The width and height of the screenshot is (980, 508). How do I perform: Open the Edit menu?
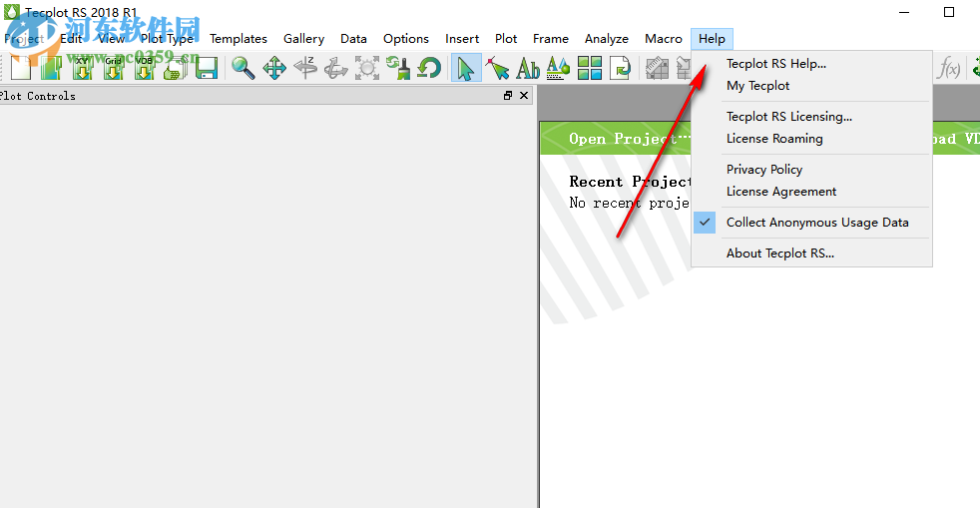tap(71, 39)
